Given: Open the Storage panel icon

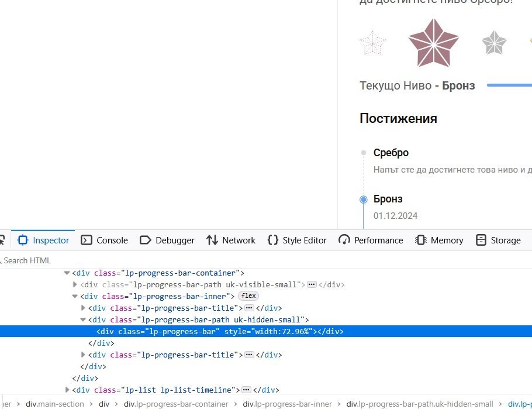Looking at the screenshot, I should click(481, 240).
